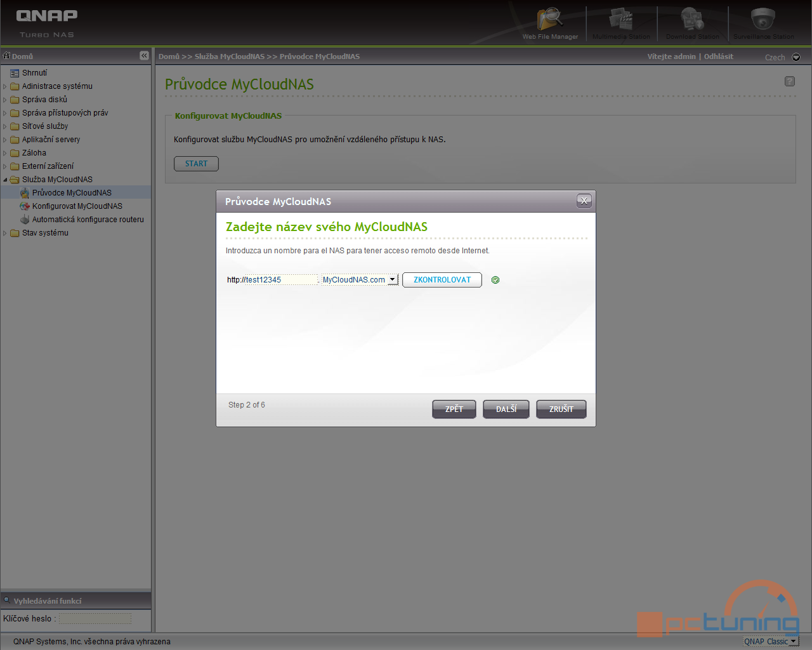Click the Síťové služby folder icon

(x=15, y=126)
